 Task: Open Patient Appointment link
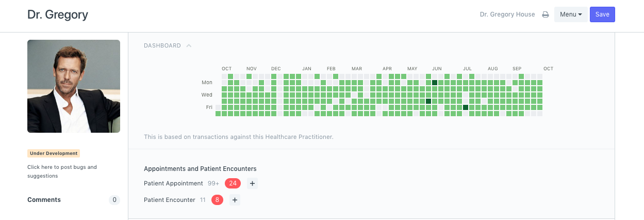pyautogui.click(x=173, y=183)
